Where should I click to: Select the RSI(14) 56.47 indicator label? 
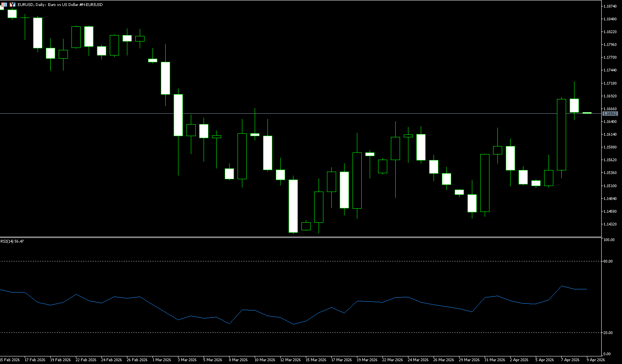(x=12, y=241)
